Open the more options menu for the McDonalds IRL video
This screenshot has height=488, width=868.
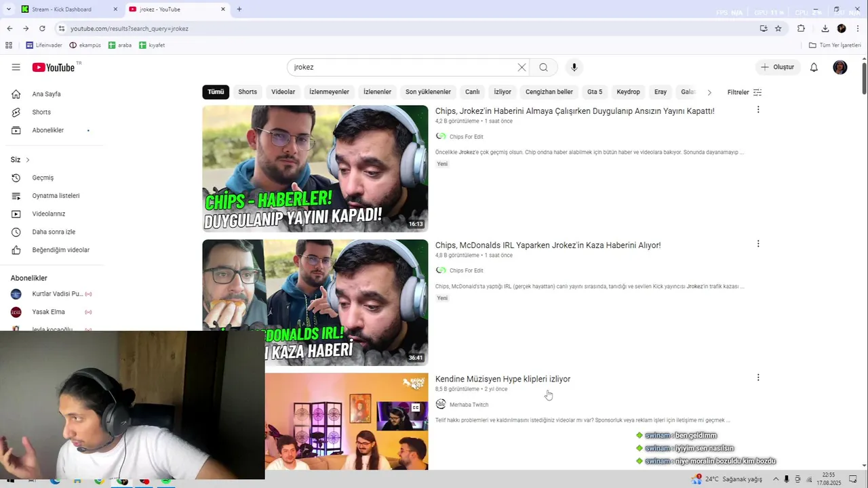[x=758, y=244]
